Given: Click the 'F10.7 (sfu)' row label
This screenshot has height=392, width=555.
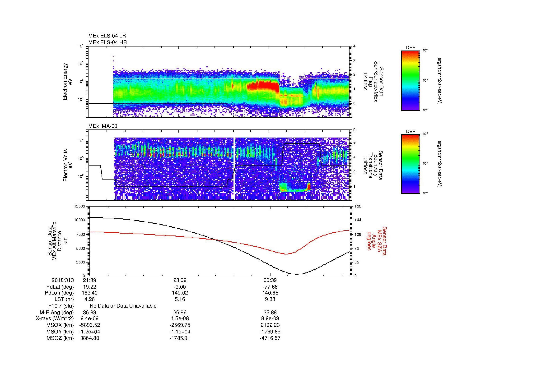Looking at the screenshot, I should [61, 306].
